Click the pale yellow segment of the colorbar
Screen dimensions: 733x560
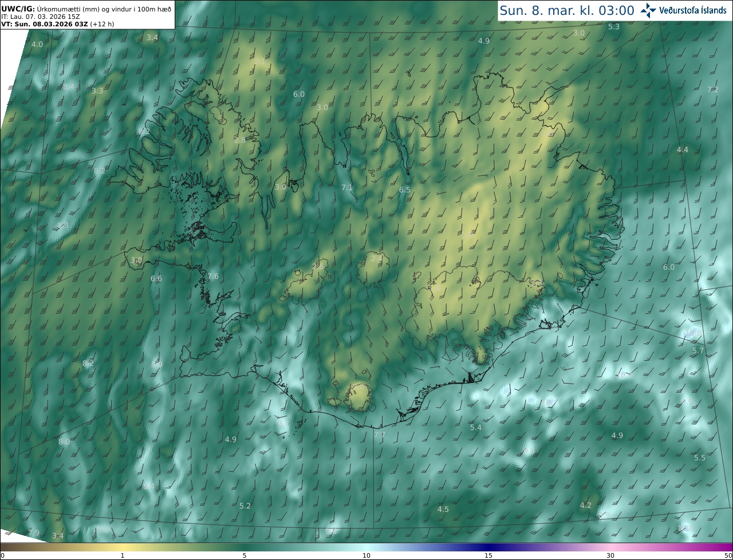click(x=123, y=547)
